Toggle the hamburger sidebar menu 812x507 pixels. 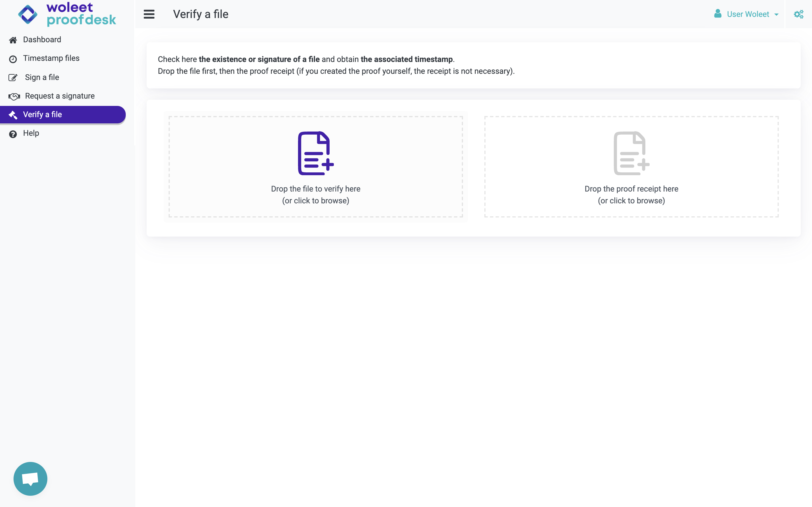(x=149, y=14)
